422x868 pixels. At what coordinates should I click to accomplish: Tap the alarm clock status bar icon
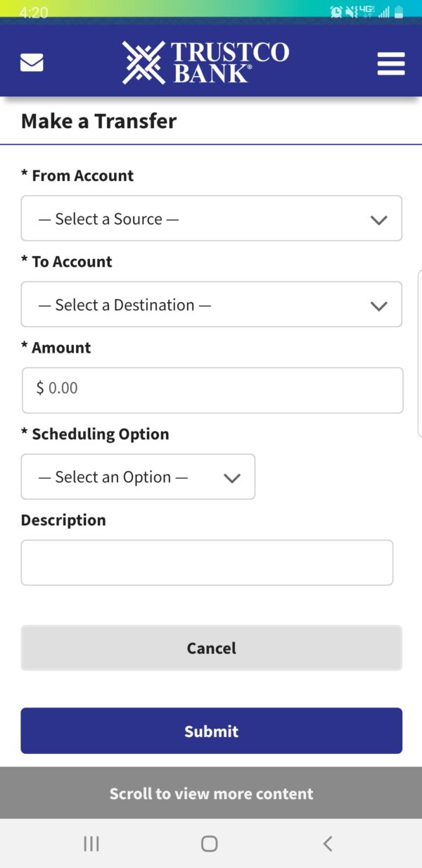pos(335,11)
